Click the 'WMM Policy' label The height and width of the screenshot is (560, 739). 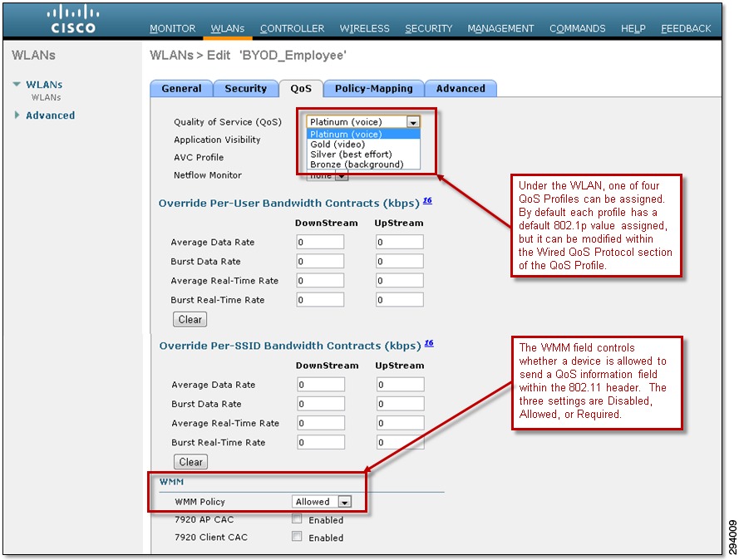tap(200, 502)
